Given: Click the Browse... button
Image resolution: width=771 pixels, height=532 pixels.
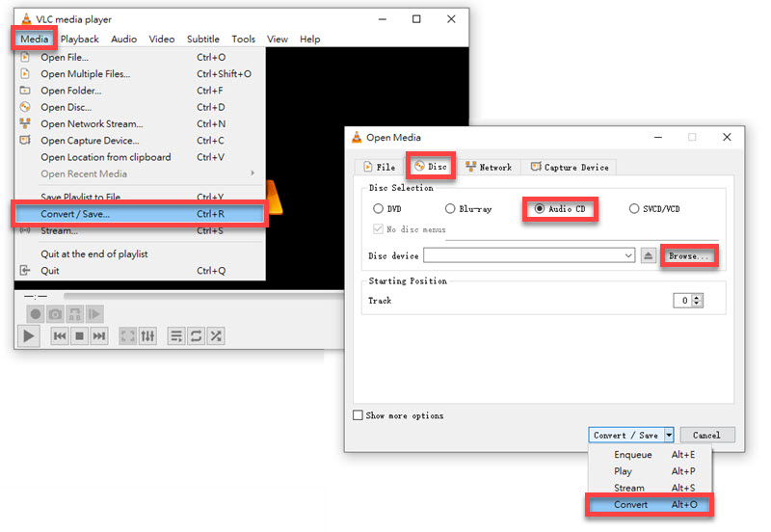Looking at the screenshot, I should (x=689, y=256).
